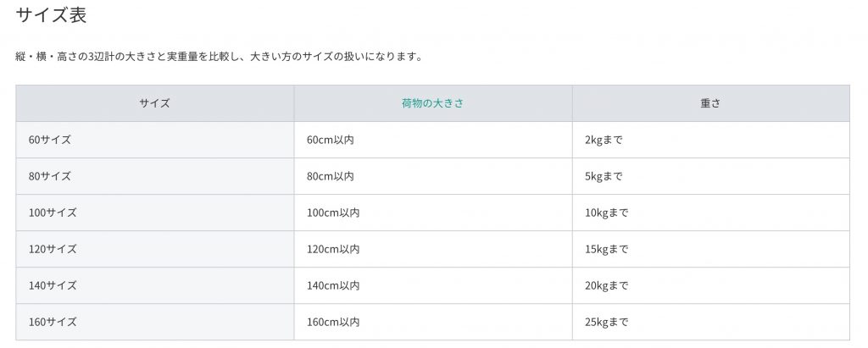Click the 60サイズ row label
The image size is (868, 348).
pyautogui.click(x=50, y=140)
